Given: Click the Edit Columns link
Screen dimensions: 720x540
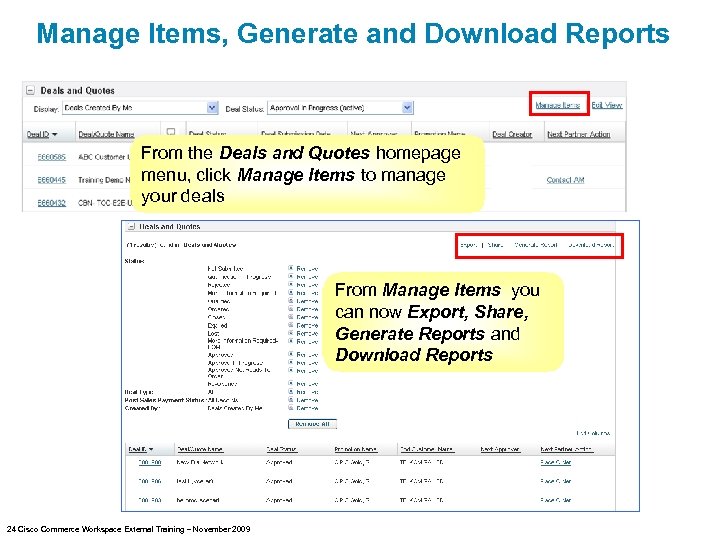Looking at the screenshot, I should (593, 433).
